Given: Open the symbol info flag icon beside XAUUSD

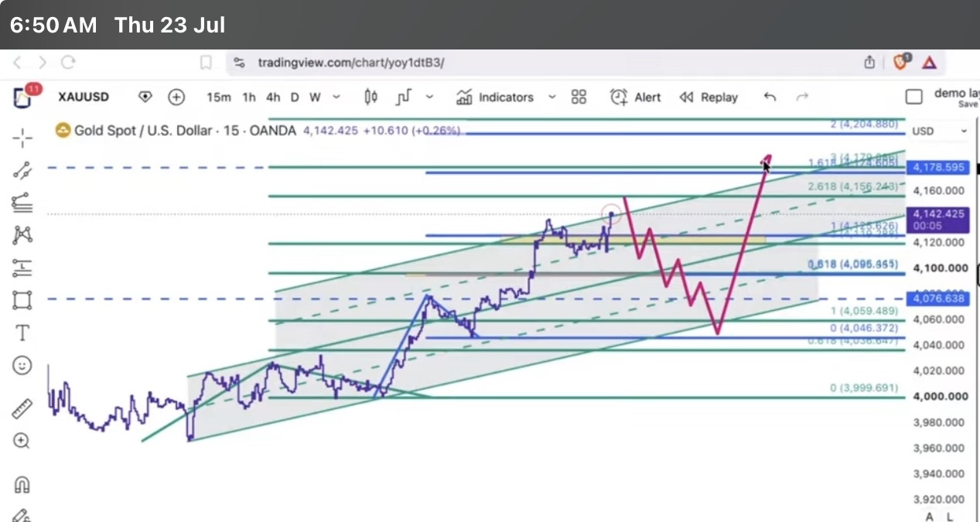Looking at the screenshot, I should pos(145,97).
